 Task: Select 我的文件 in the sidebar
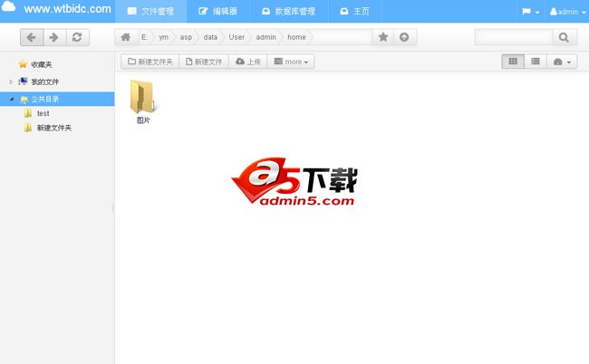44,81
